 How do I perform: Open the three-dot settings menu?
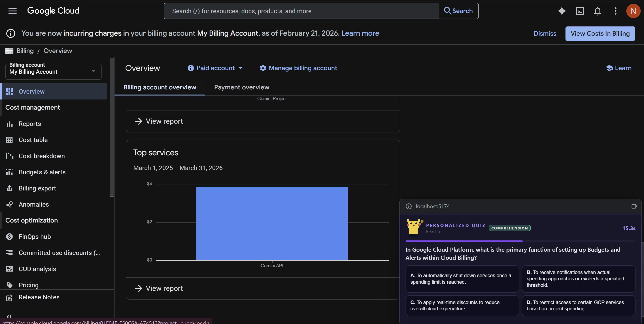(x=615, y=11)
